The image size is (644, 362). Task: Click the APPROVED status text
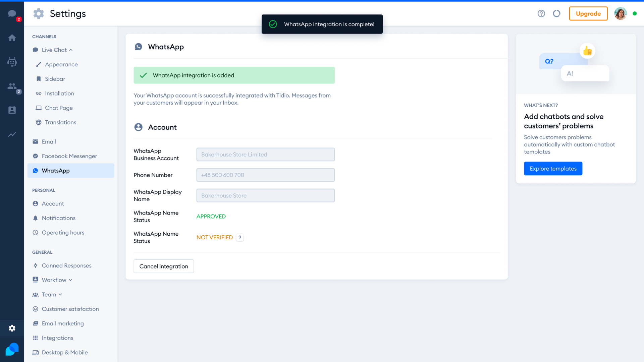(211, 217)
